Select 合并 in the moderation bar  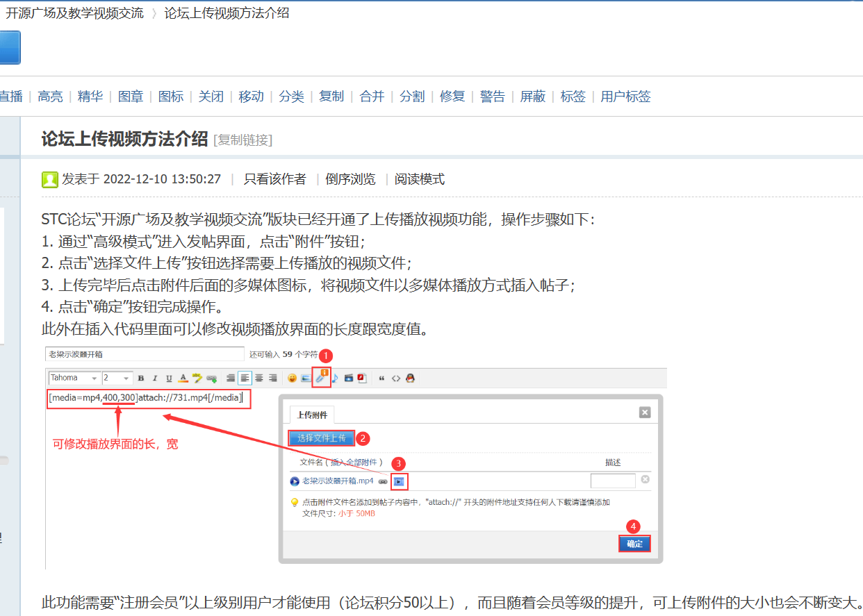tap(372, 97)
